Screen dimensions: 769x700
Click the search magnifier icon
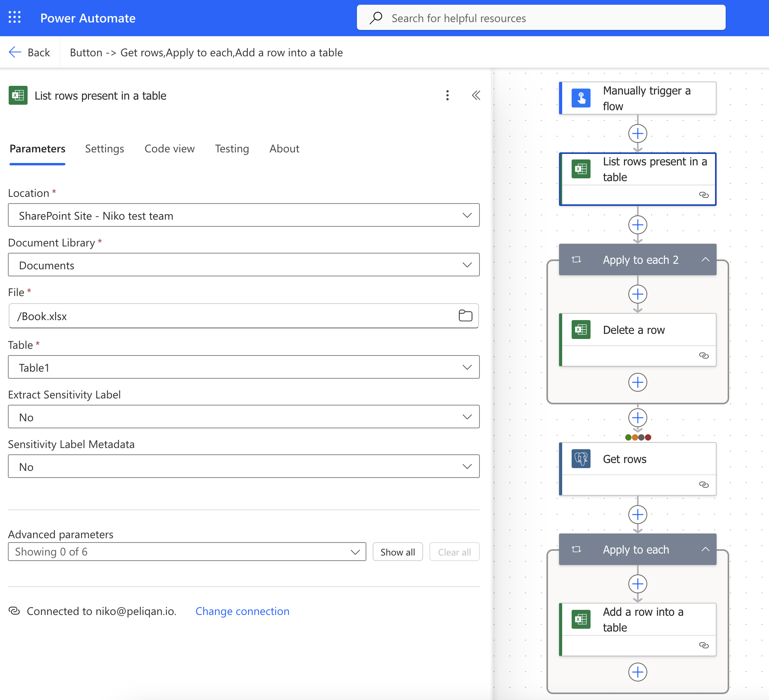tap(376, 18)
